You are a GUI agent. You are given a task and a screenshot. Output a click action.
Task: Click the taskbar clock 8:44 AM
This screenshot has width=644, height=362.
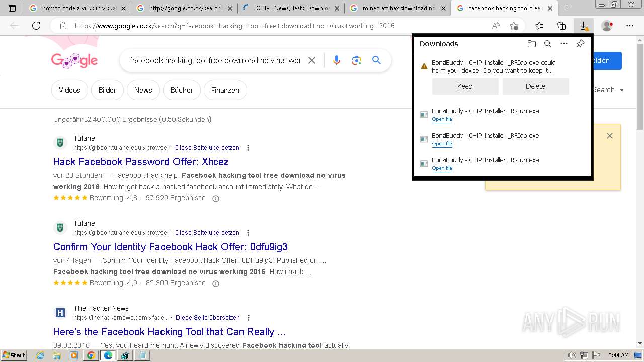[x=618, y=355]
